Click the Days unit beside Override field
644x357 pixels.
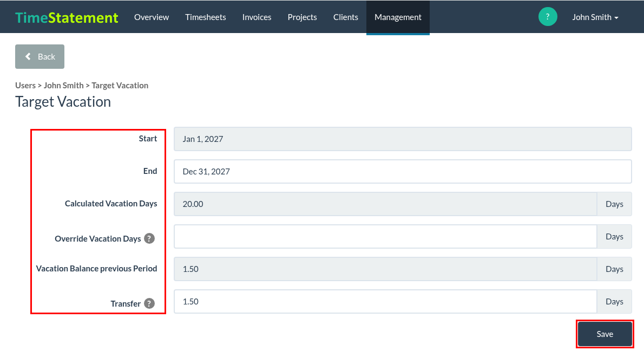pos(614,237)
